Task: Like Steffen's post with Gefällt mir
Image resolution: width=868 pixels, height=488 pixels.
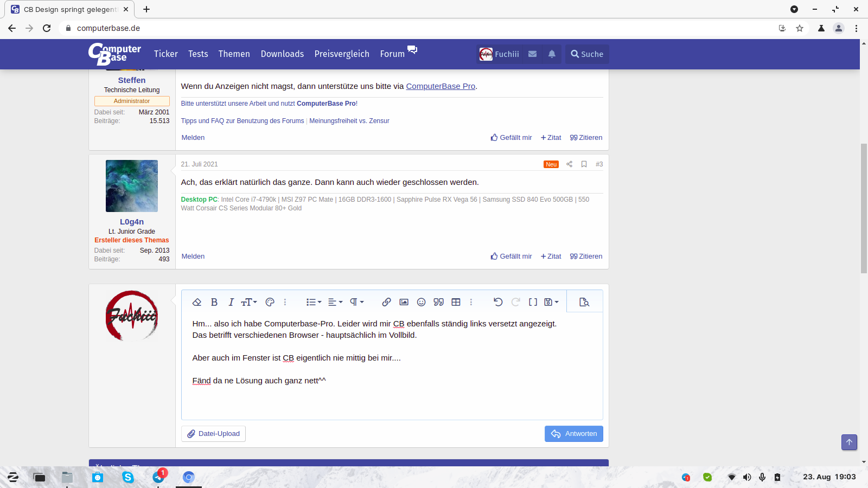Action: 511,138
